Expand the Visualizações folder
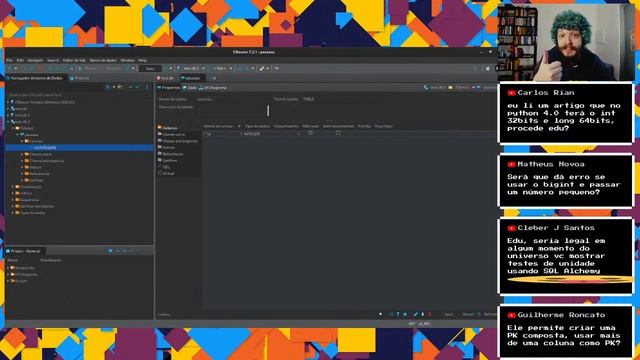 click(13, 187)
